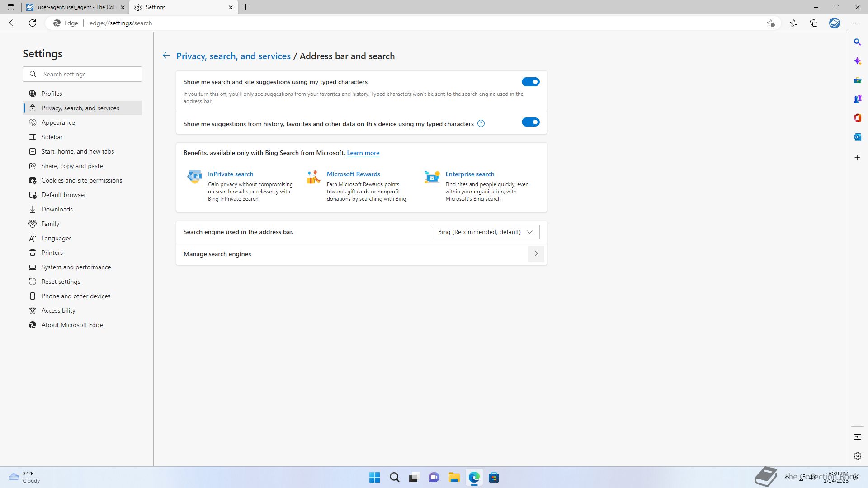Viewport: 868px width, 488px height.
Task: Click the Collections toolbar icon
Action: tap(814, 23)
